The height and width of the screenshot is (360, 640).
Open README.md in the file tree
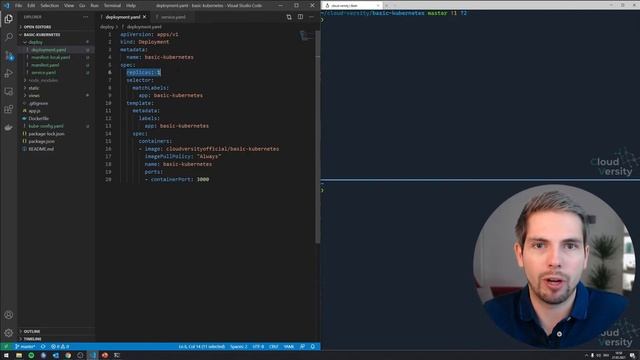point(41,149)
